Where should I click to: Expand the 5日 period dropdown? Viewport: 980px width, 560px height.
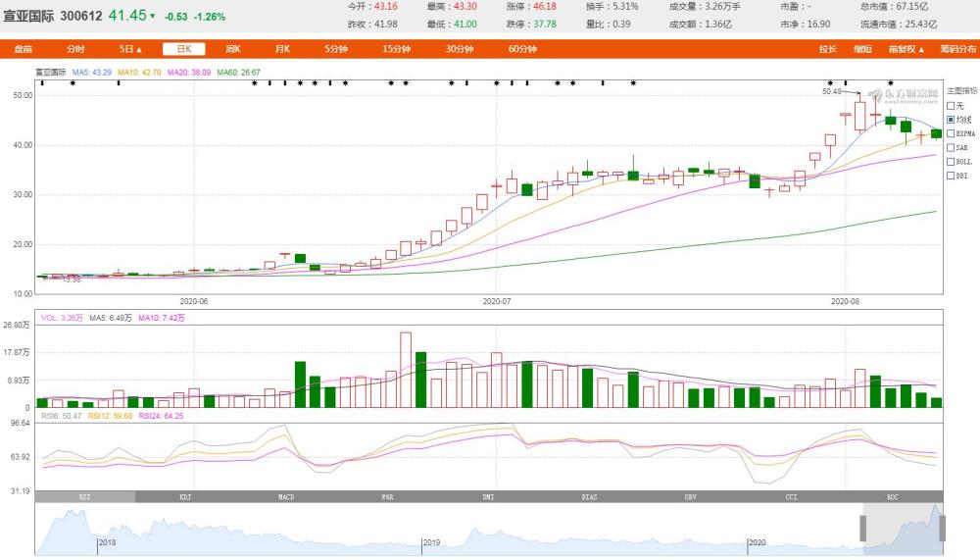tap(130, 49)
